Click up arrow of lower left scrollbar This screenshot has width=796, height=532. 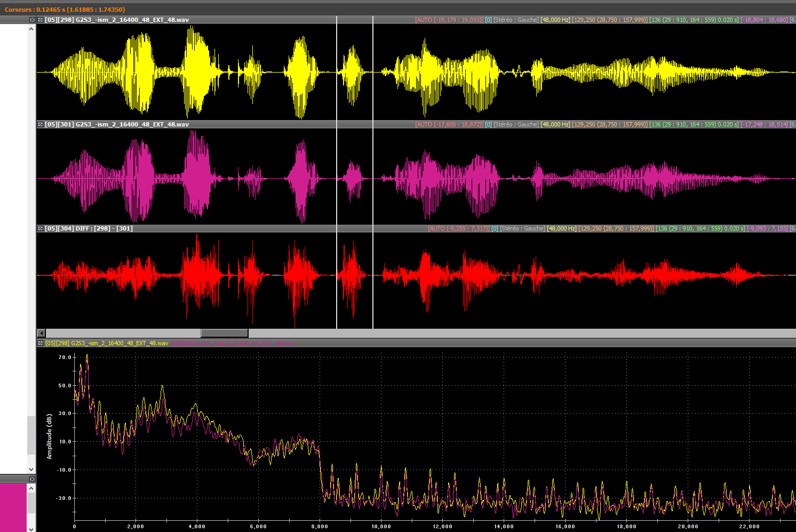[31, 488]
